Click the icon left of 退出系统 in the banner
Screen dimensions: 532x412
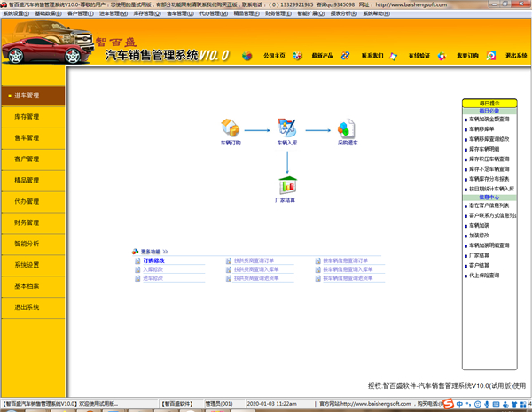tap(491, 56)
